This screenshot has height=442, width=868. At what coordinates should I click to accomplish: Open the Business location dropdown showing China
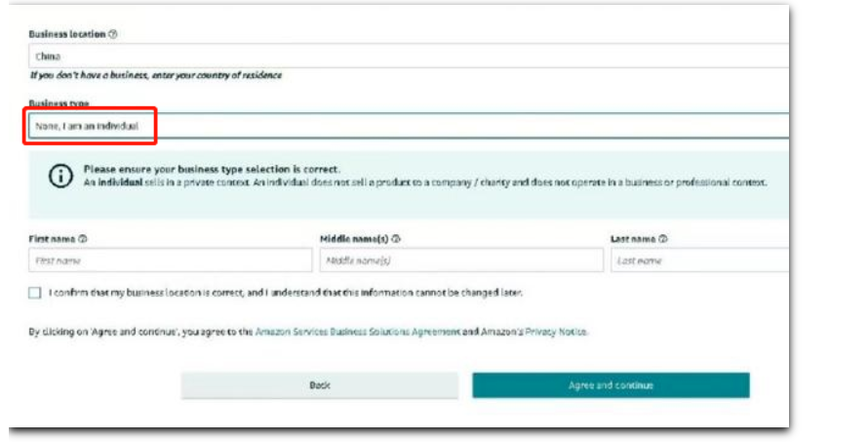point(409,56)
